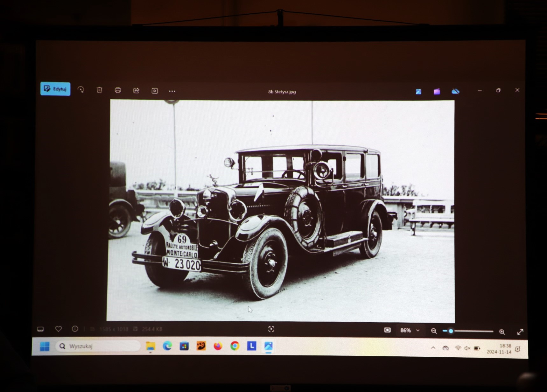Open the orange app icon next to Store
The height and width of the screenshot is (392, 547).
201,346
